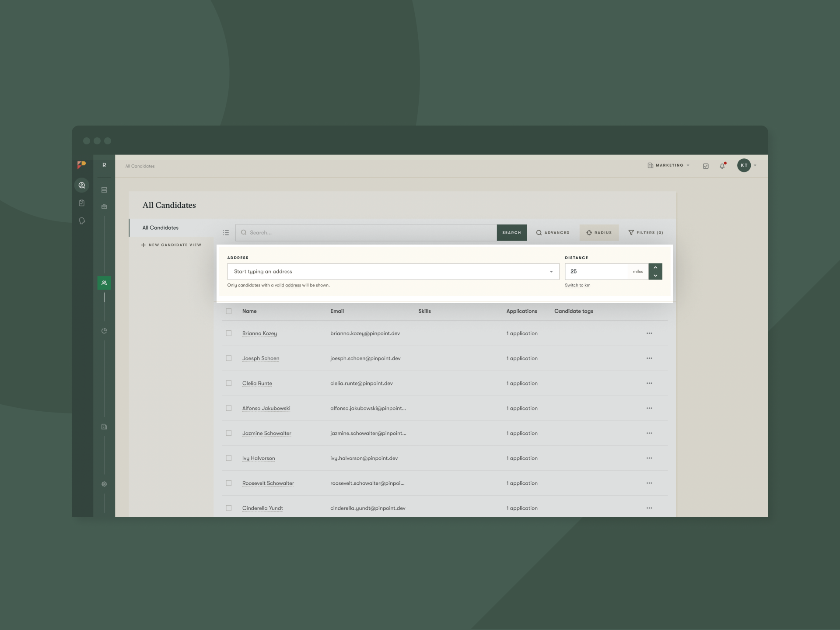The width and height of the screenshot is (840, 630).
Task: Open the reports pie chart icon
Action: tap(104, 331)
